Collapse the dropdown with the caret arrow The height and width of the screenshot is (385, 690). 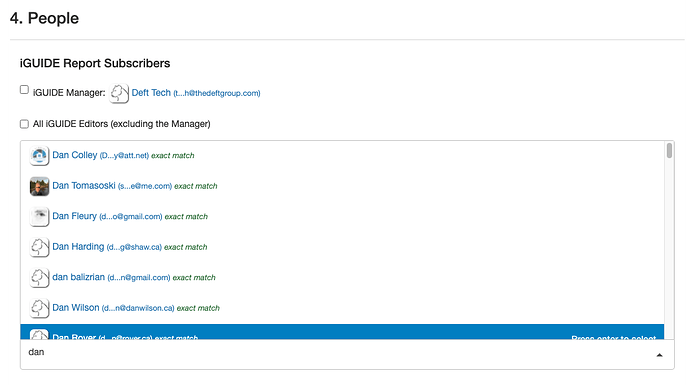click(x=659, y=355)
